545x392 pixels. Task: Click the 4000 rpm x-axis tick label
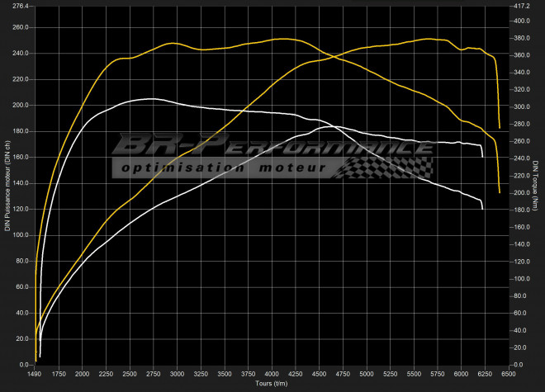(272, 374)
